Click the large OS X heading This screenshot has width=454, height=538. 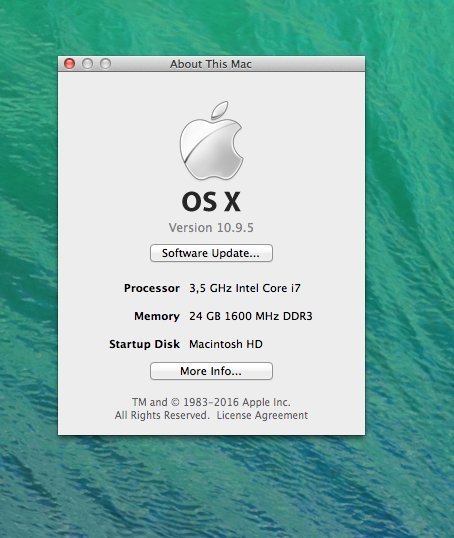tap(211, 201)
